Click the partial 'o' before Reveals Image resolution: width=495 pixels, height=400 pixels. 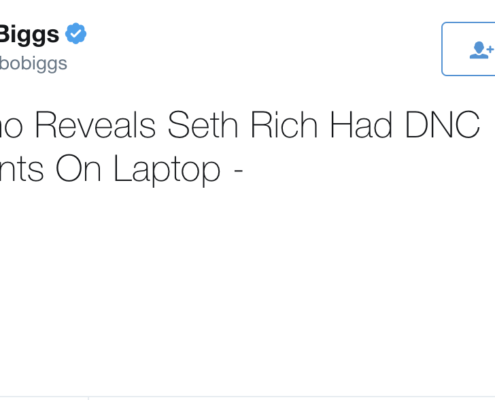[x=11, y=127]
